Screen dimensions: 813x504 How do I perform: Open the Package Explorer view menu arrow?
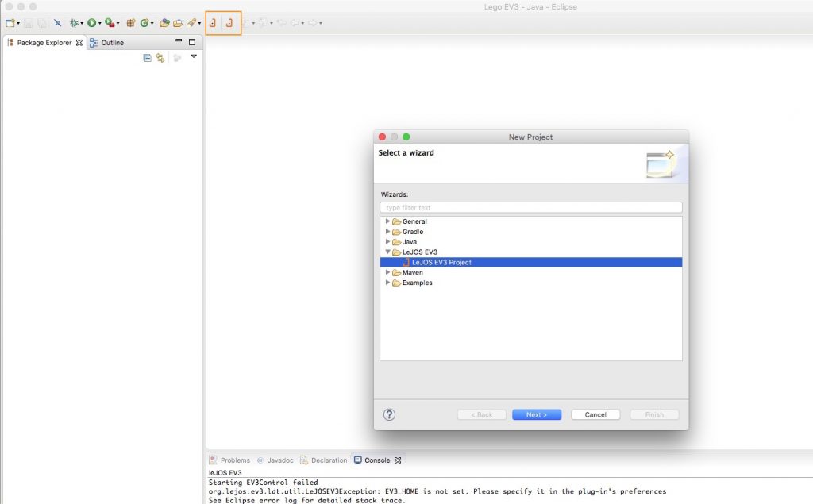click(194, 57)
